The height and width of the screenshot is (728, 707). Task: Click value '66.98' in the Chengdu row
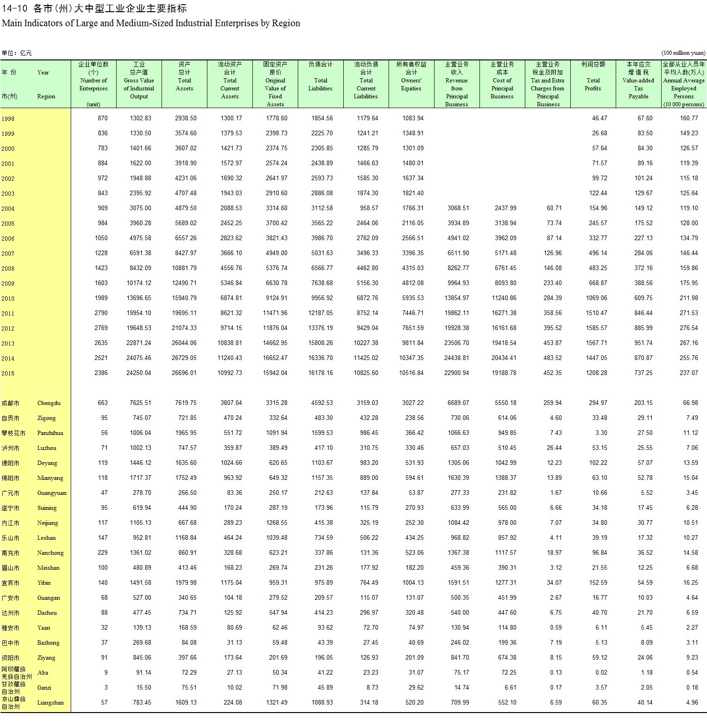tap(691, 403)
